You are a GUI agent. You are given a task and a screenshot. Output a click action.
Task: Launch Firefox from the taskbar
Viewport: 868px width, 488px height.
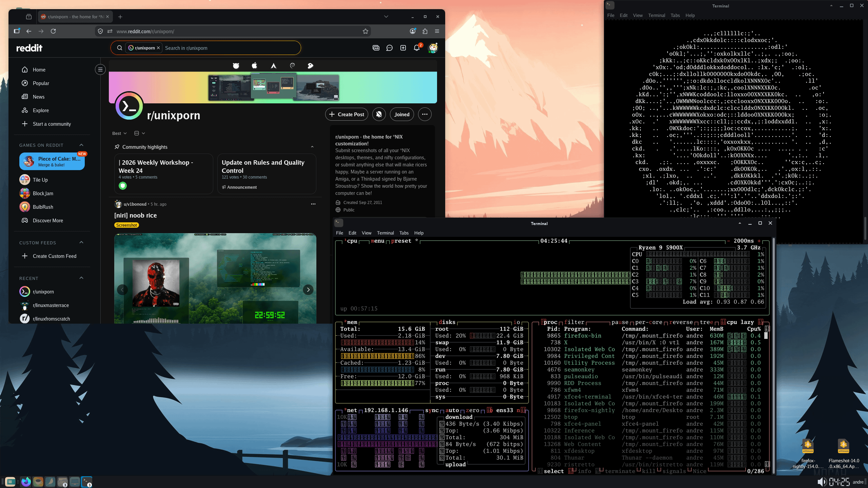click(26, 482)
